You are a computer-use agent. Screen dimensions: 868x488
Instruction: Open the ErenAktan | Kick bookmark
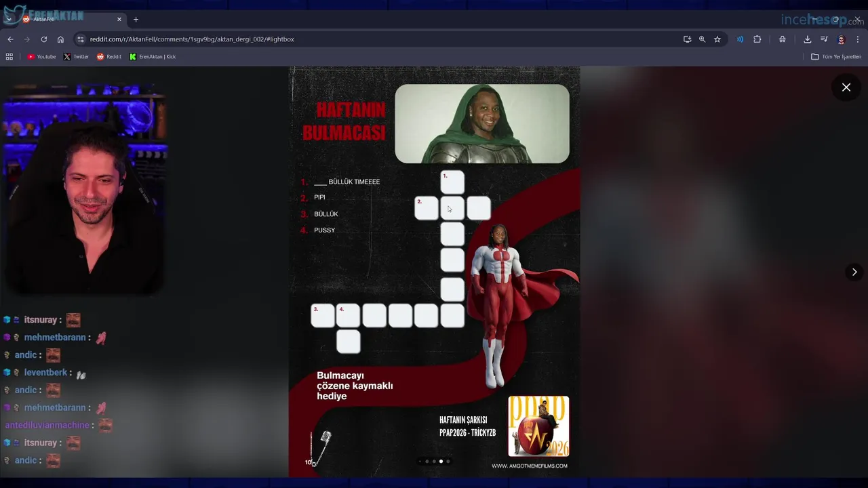tap(153, 57)
